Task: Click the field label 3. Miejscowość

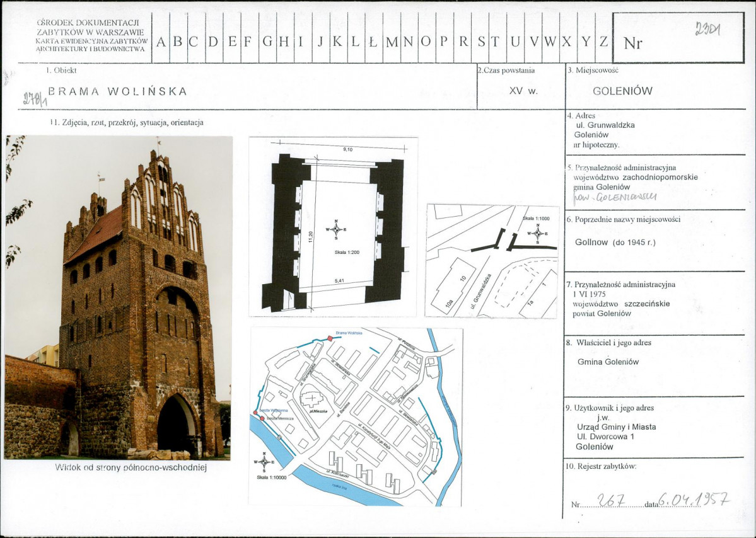Action: click(593, 71)
